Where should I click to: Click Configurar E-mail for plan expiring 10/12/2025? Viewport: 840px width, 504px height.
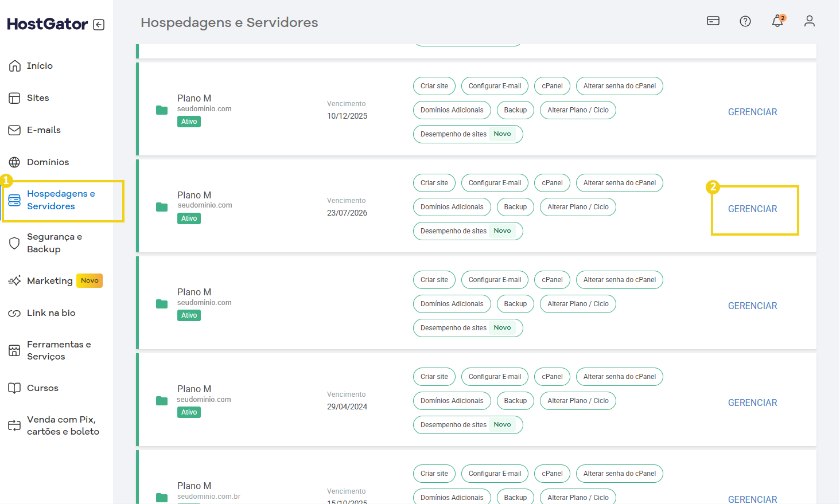495,86
